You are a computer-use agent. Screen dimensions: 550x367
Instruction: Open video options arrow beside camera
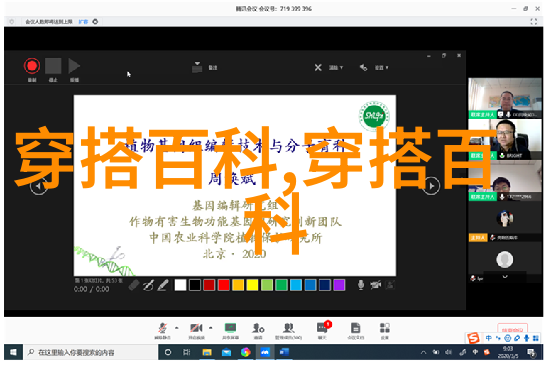point(210,328)
